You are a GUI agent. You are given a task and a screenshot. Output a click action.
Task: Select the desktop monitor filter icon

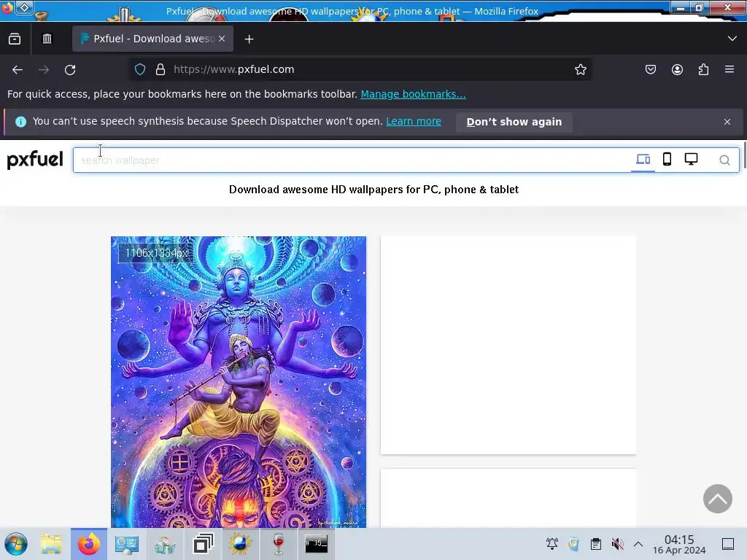tap(691, 159)
